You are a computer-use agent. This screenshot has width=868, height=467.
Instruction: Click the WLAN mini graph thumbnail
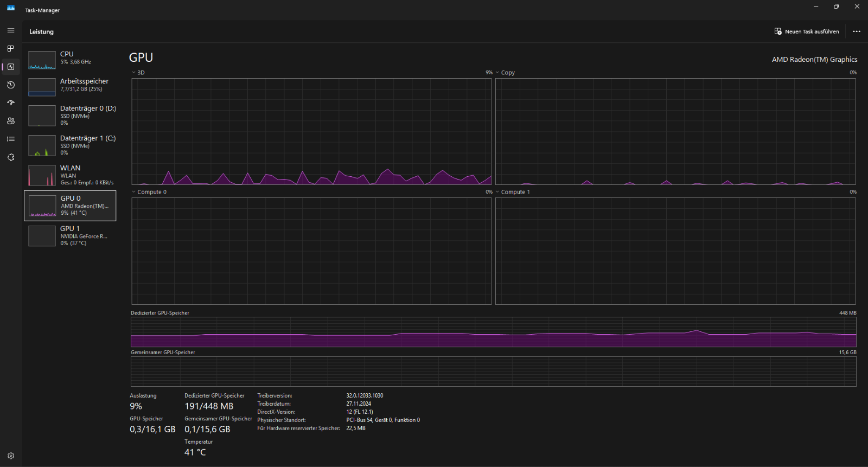pyautogui.click(x=42, y=175)
